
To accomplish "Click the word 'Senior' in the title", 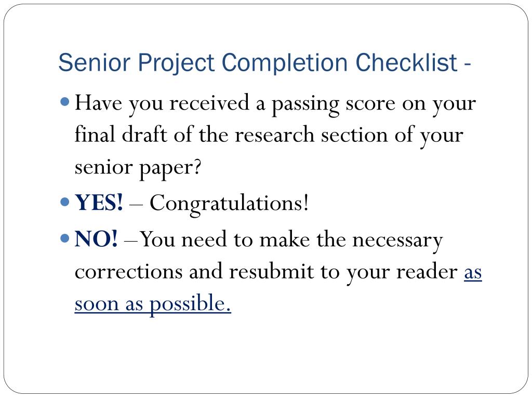I will click(x=95, y=63).
